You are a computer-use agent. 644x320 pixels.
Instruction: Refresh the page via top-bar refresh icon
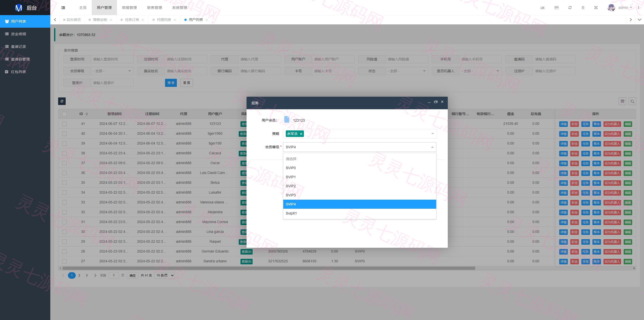tap(570, 8)
